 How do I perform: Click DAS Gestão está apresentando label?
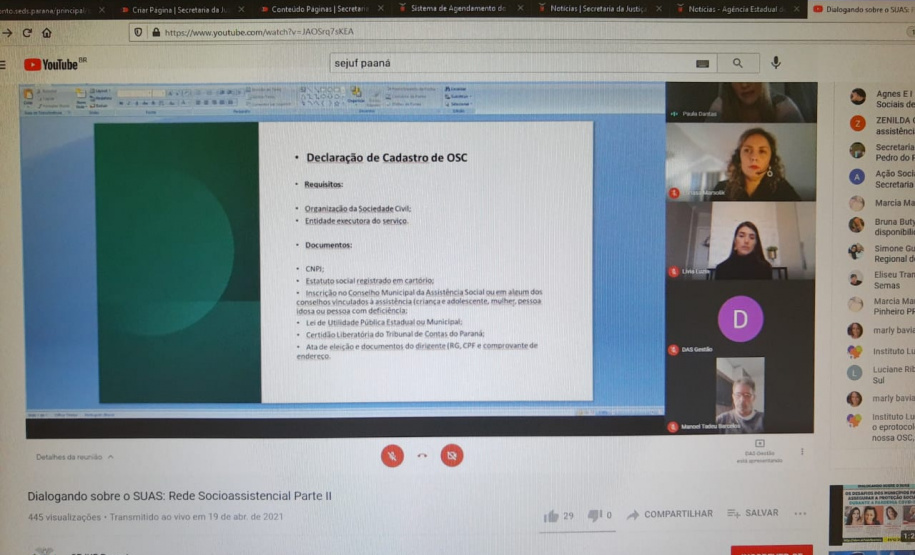[x=759, y=457]
